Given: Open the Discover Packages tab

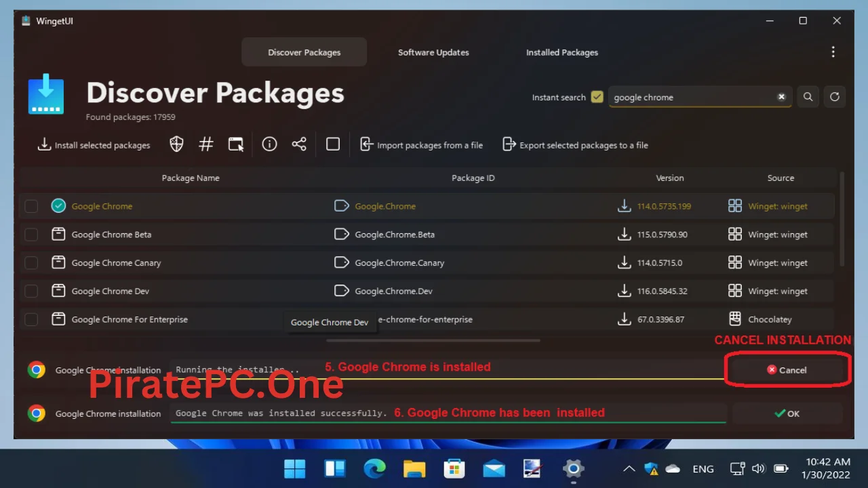Looking at the screenshot, I should pos(304,52).
